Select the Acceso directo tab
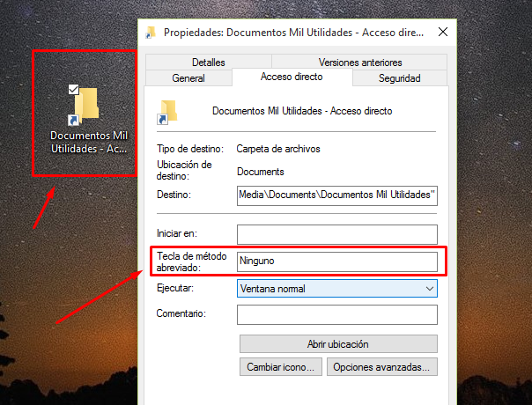The width and height of the screenshot is (532, 405). click(292, 77)
